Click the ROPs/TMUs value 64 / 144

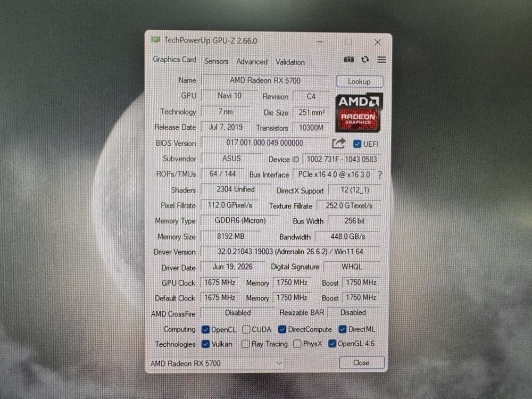(x=222, y=174)
